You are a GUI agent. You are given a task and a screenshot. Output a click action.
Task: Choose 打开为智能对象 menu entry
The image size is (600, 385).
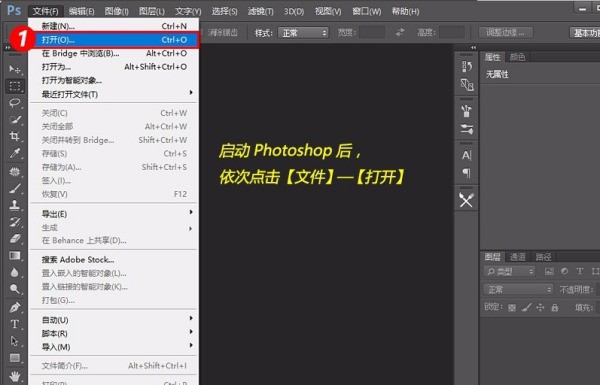tap(114, 80)
